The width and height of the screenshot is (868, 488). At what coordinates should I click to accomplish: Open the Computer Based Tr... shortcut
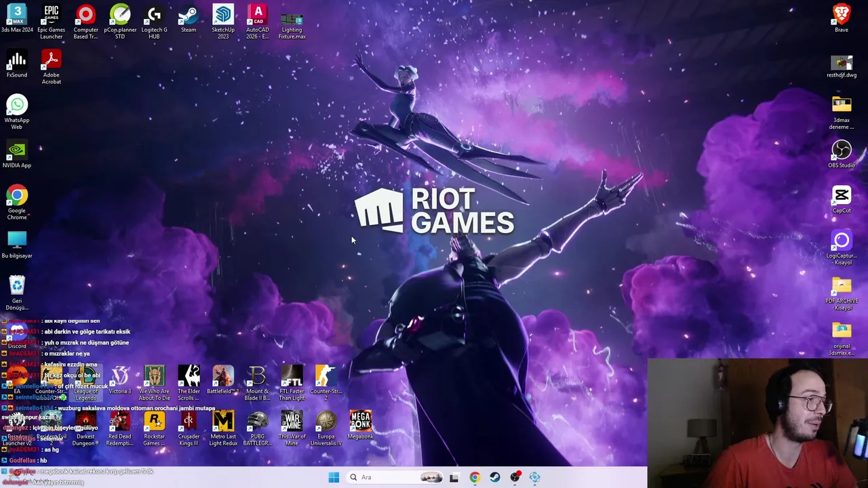[85, 22]
